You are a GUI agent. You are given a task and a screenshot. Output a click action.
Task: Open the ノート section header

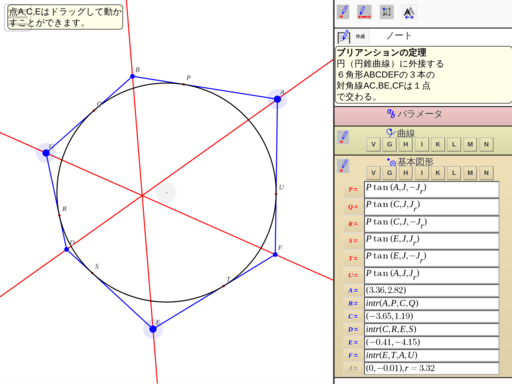[x=399, y=36]
